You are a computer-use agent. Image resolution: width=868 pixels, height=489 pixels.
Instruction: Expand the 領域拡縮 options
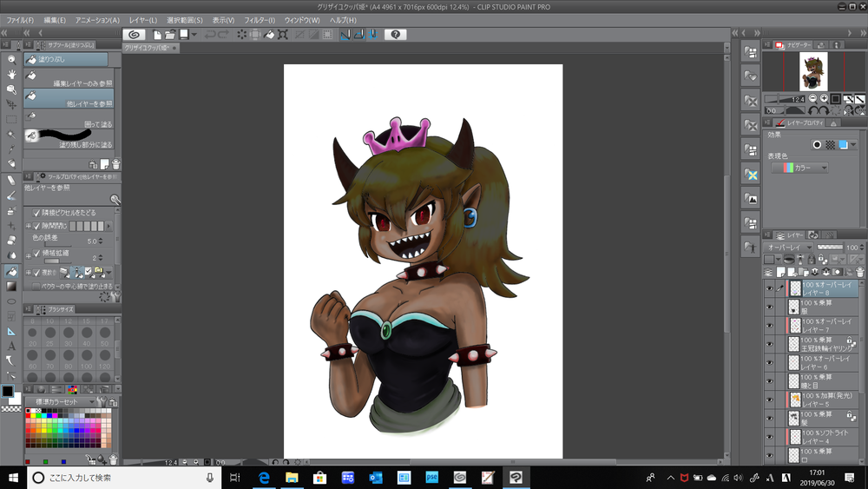click(x=29, y=256)
